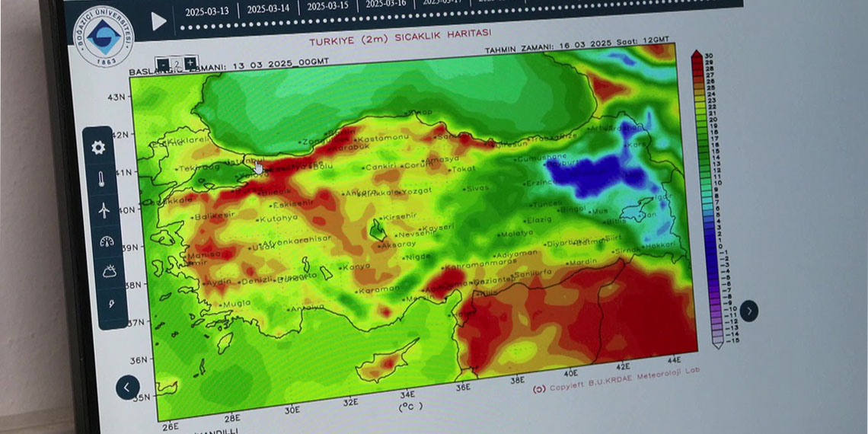This screenshot has height=434, width=868.
Task: Click the TURKIYE (2m) SICAKLIK HARITASI title
Action: (400, 38)
